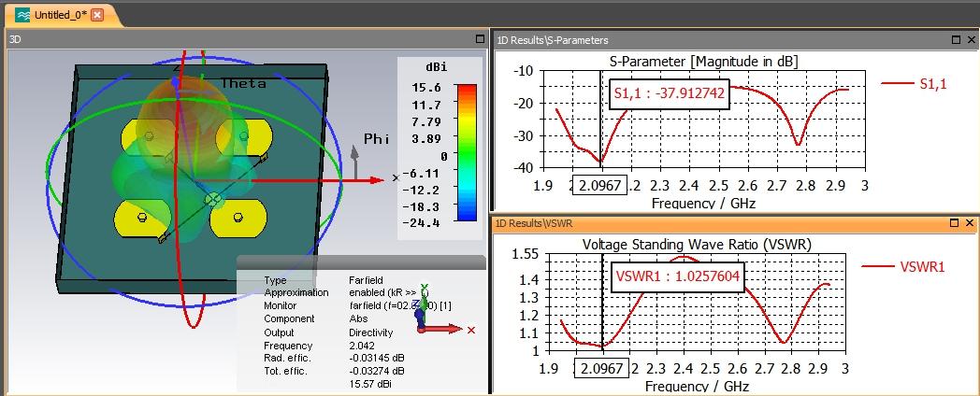Maximize the 3D view panel
The width and height of the screenshot is (980, 396).
click(x=480, y=38)
